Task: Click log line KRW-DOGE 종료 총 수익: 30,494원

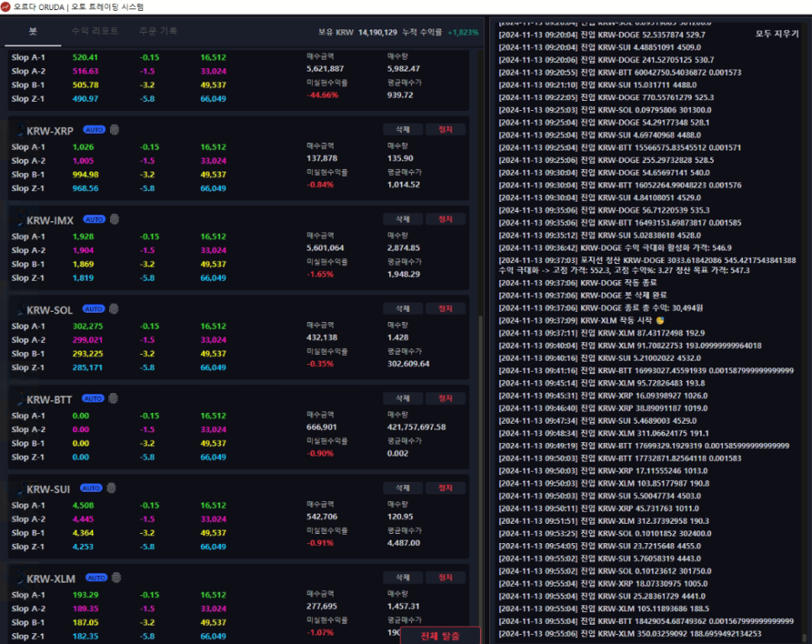Action: tap(601, 308)
